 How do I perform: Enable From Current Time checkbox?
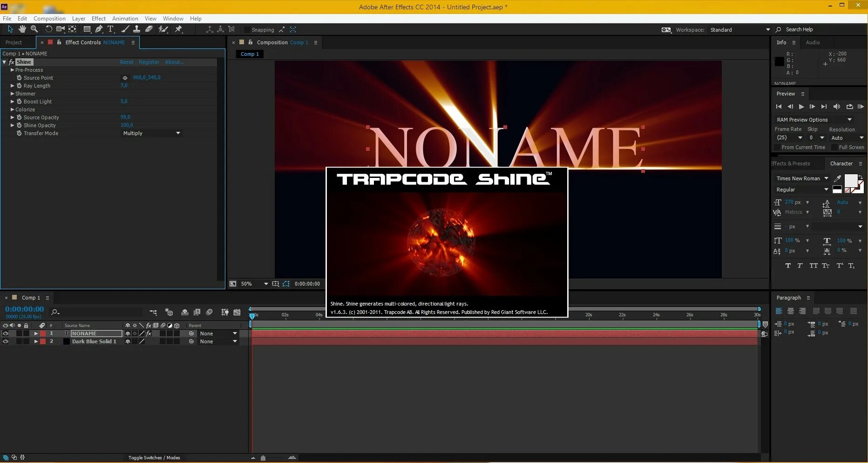pyautogui.click(x=777, y=147)
